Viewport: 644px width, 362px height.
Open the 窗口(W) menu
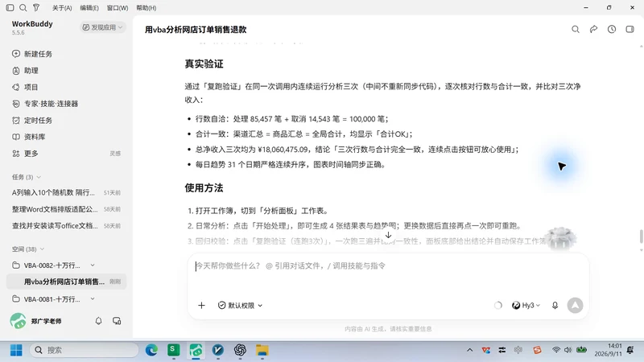[x=118, y=8]
